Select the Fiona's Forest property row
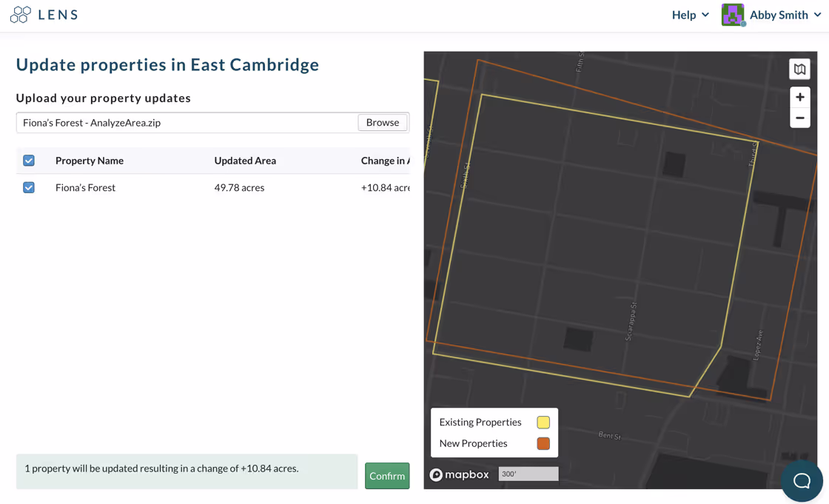The width and height of the screenshot is (829, 504). point(213,187)
